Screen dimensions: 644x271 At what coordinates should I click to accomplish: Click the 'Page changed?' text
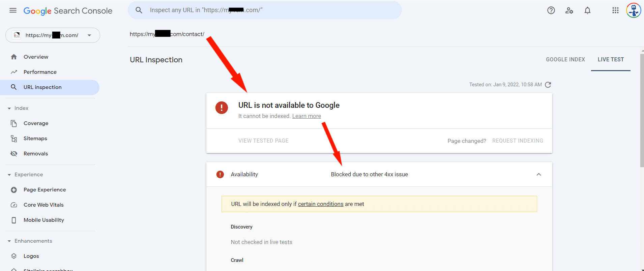point(467,141)
